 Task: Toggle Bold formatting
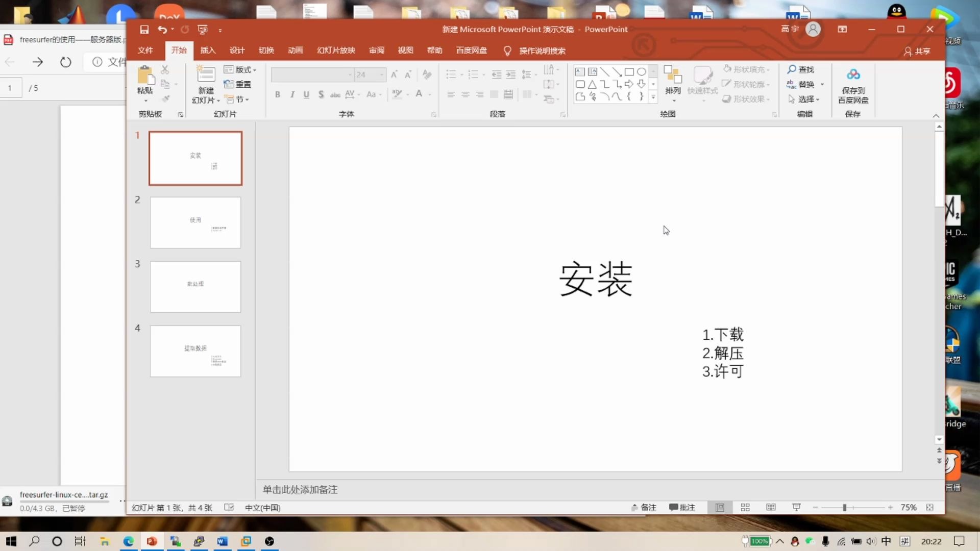[x=278, y=94]
